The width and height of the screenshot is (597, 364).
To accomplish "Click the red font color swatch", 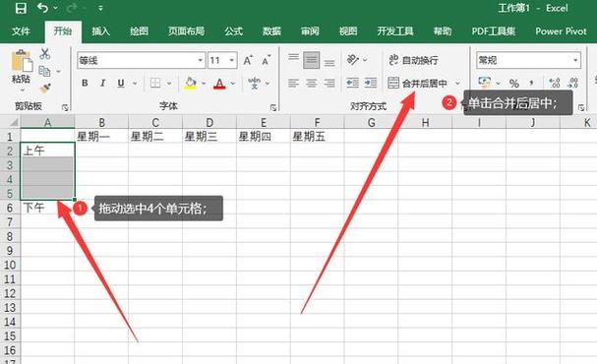I will click(x=219, y=84).
